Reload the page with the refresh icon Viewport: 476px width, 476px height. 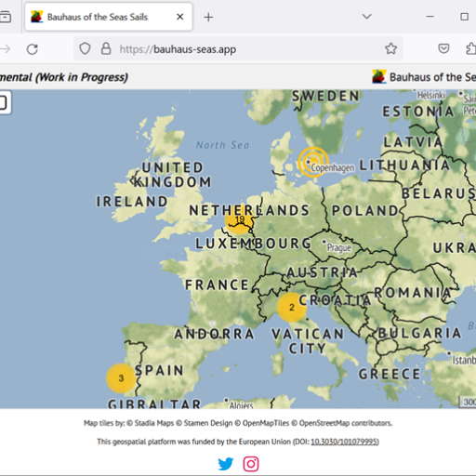click(x=33, y=49)
